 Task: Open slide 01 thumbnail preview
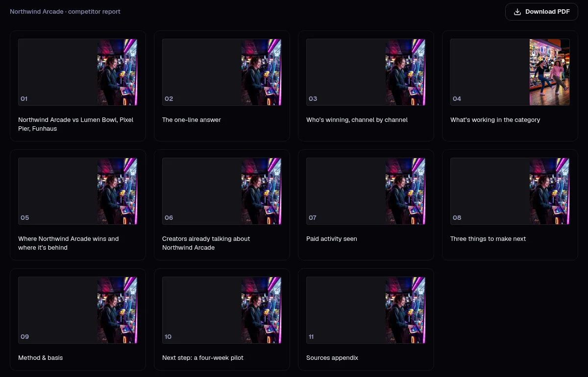[78, 72]
